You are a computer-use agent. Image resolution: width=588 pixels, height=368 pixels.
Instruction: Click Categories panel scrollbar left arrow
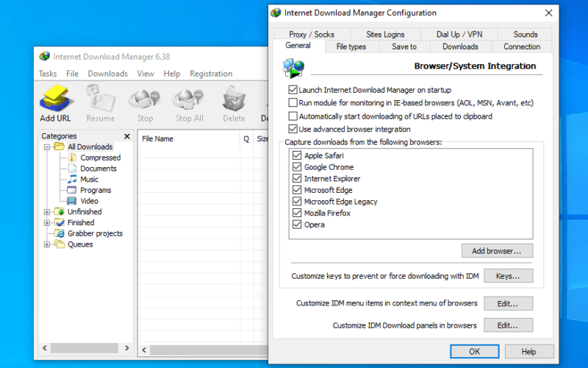[x=45, y=348]
